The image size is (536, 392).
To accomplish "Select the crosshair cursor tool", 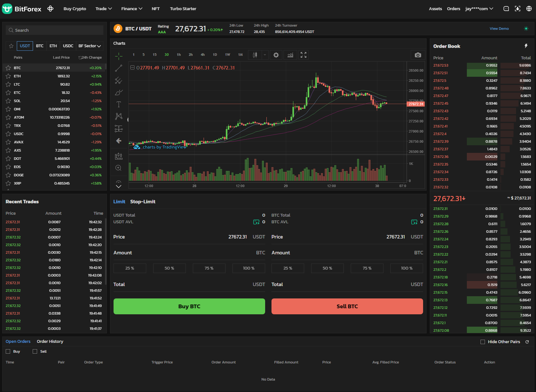I will tap(119, 56).
